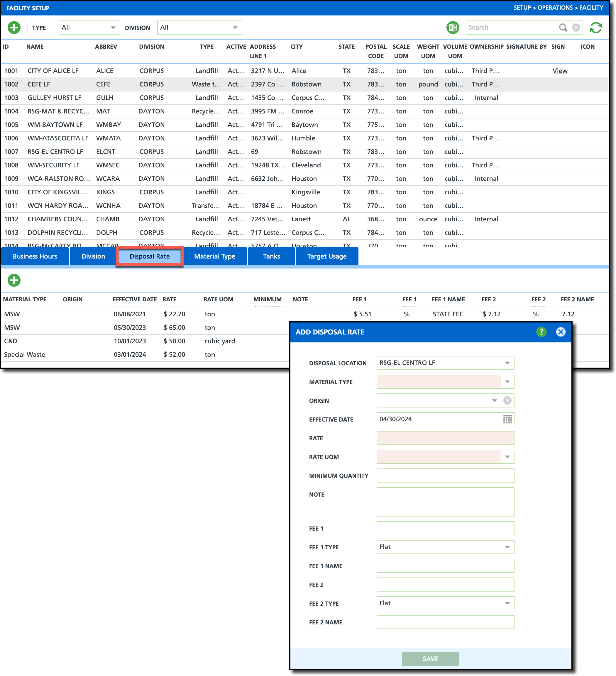Export the facility list to Excel
616x676 pixels.
coord(453,28)
